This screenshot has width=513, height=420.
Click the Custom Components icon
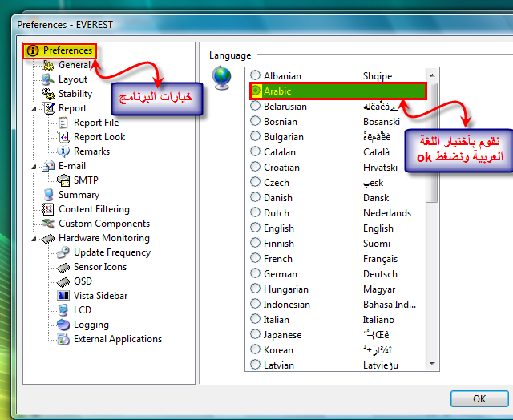(48, 224)
